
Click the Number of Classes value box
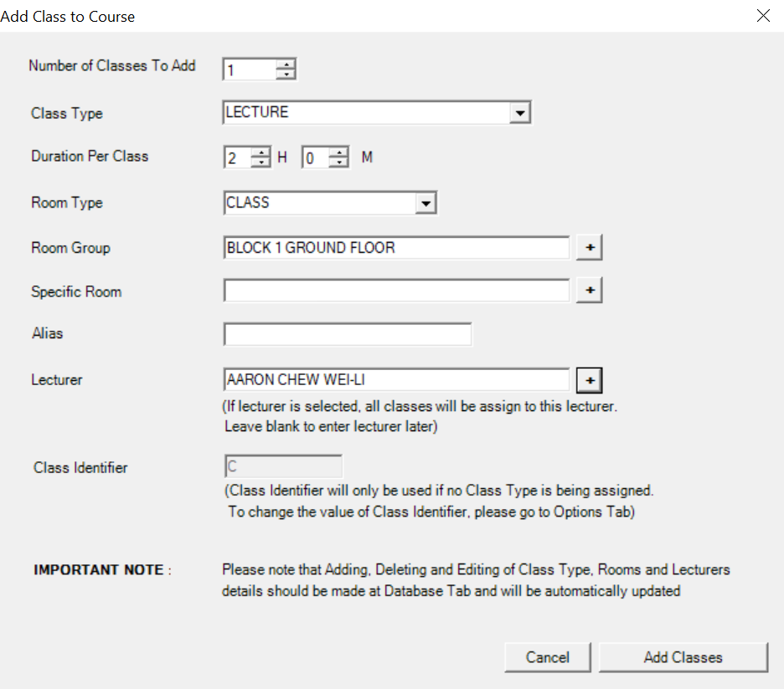(x=249, y=69)
